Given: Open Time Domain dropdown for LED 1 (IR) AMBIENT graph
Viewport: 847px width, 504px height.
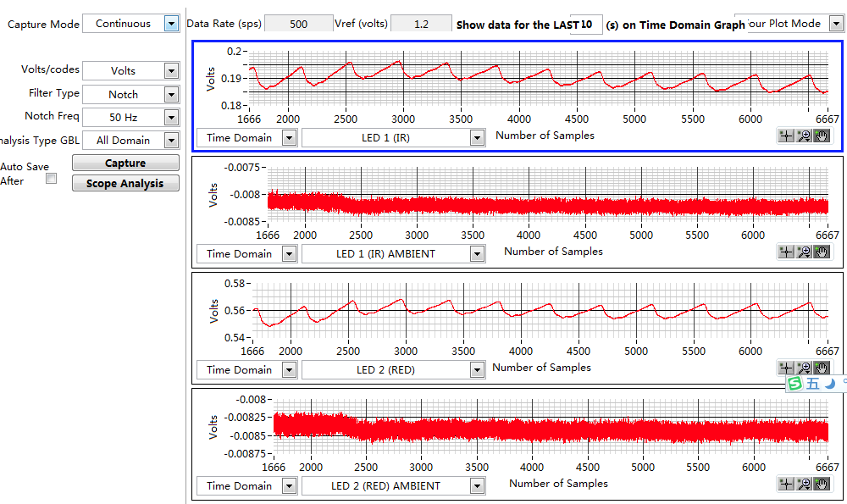Looking at the screenshot, I should pos(290,254).
